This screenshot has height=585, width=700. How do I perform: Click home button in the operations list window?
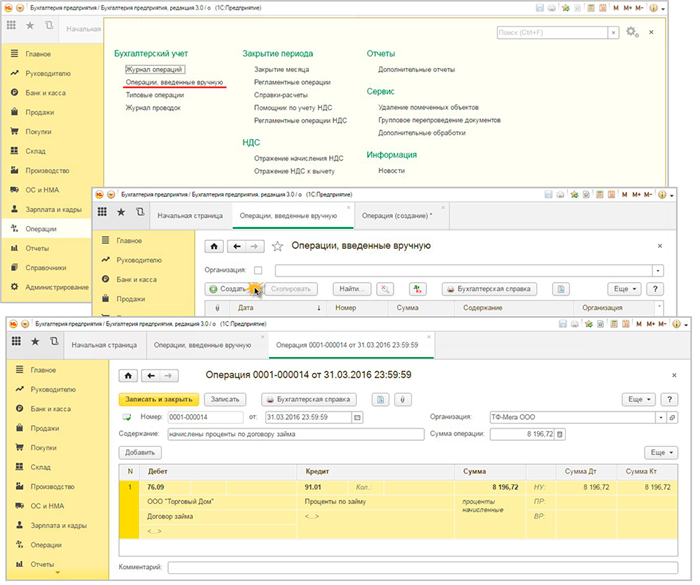click(x=214, y=246)
